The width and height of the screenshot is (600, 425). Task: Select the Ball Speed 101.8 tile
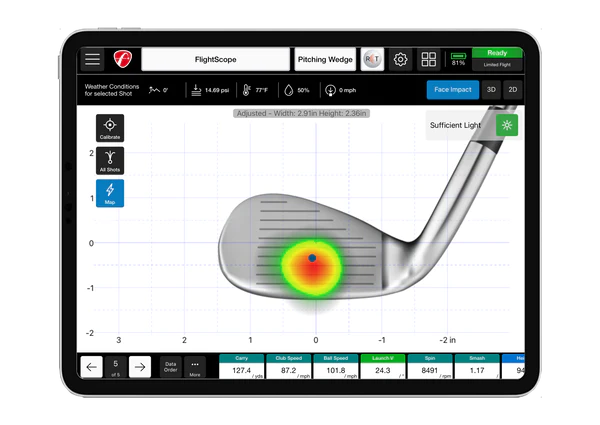pyautogui.click(x=336, y=366)
